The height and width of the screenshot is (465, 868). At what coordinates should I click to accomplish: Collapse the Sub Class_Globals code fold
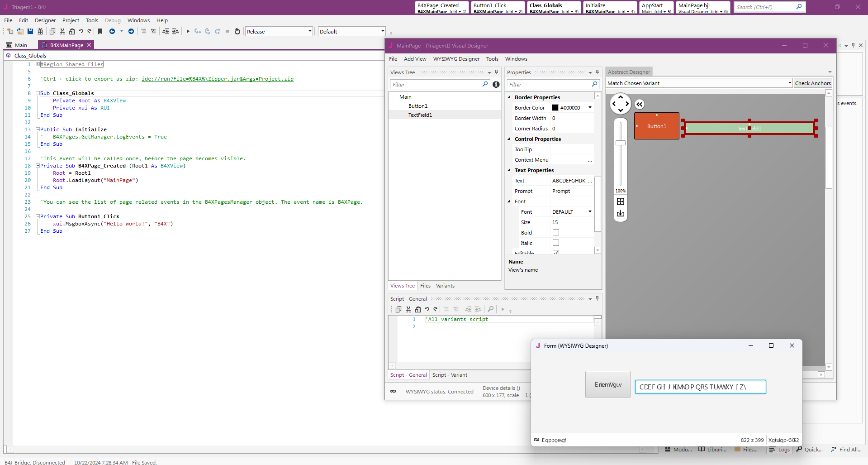click(38, 93)
